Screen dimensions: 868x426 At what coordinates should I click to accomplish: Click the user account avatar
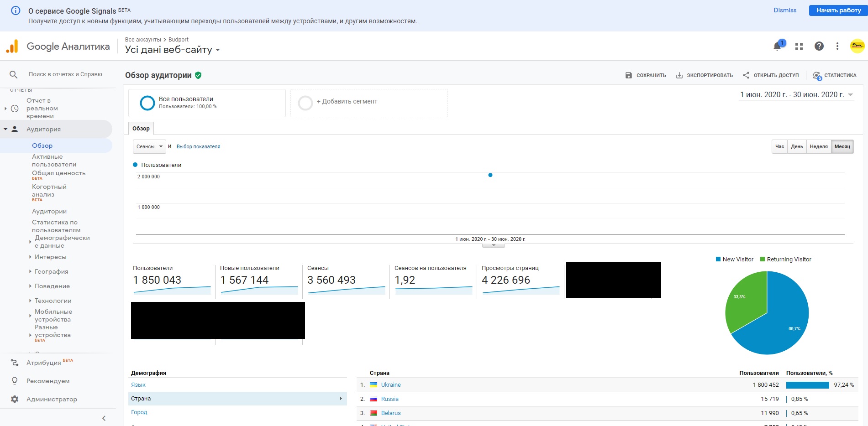857,46
